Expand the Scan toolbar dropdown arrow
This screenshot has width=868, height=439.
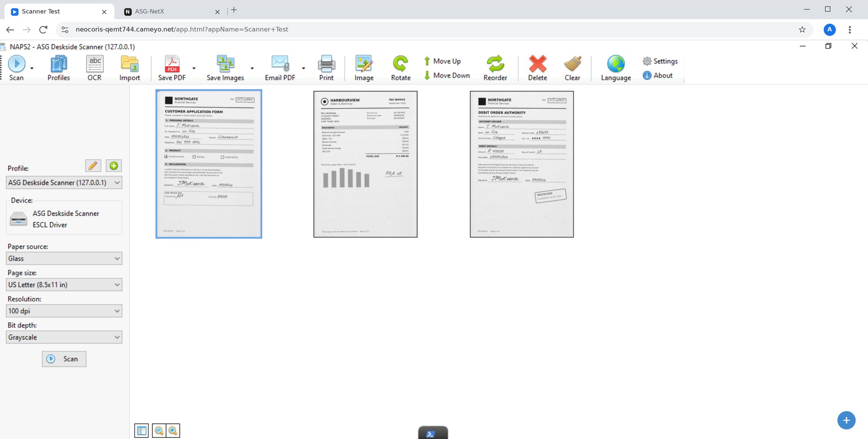[32, 68]
